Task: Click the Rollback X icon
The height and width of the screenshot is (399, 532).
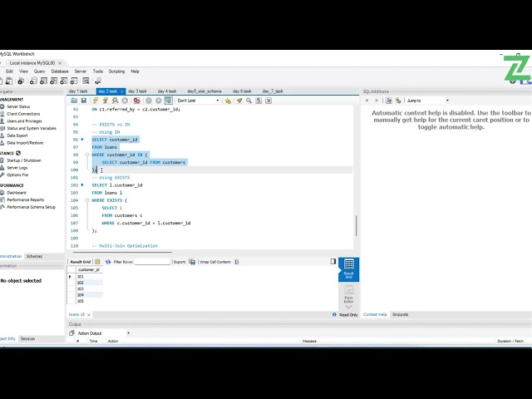Action: coord(159,101)
